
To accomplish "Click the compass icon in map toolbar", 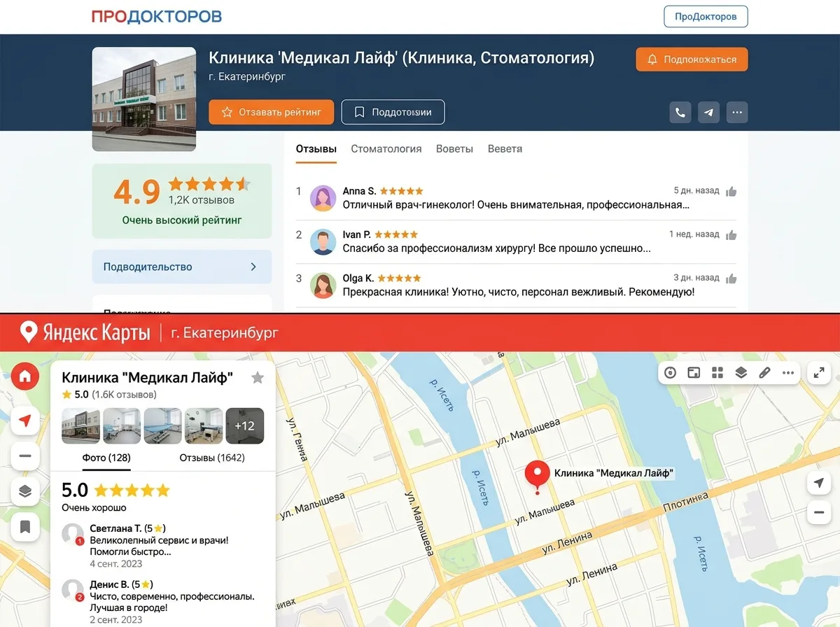I will (671, 372).
